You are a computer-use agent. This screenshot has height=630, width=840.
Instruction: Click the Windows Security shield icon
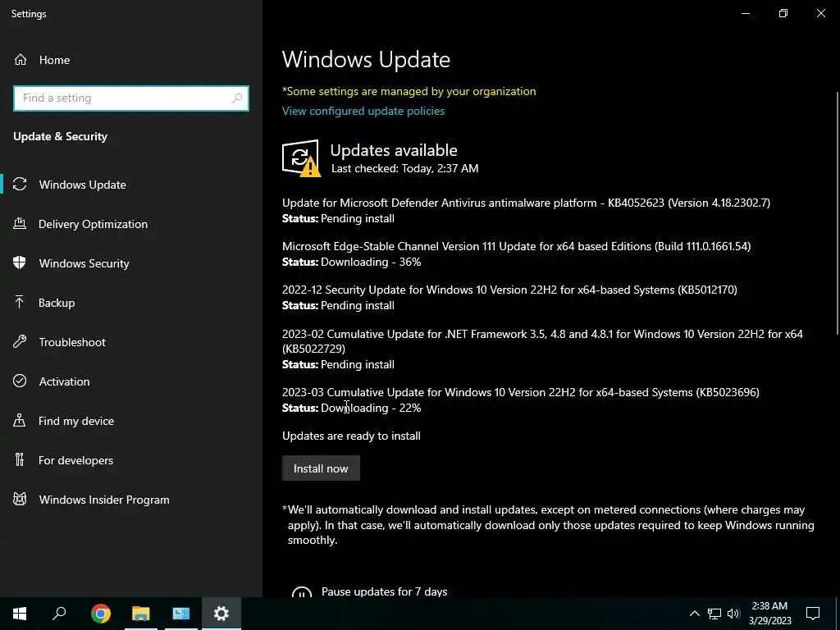coord(20,263)
